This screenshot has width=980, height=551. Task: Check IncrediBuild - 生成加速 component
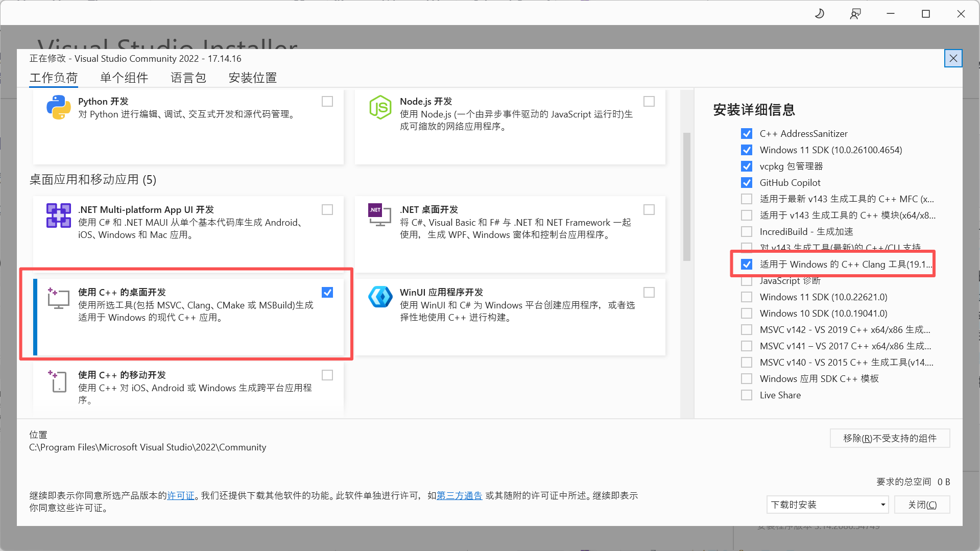pyautogui.click(x=747, y=232)
